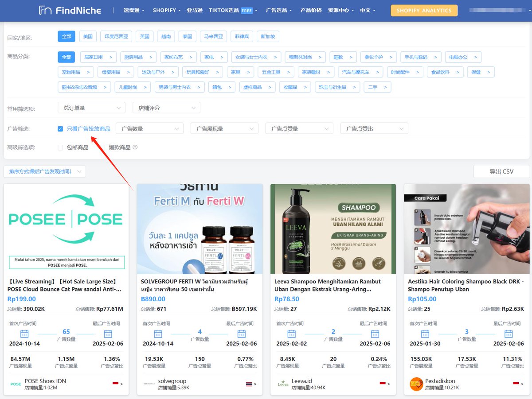Viewport: 532px width, 399px height.
Task: Open the SHOPIFY nav menu
Action: 167,10
